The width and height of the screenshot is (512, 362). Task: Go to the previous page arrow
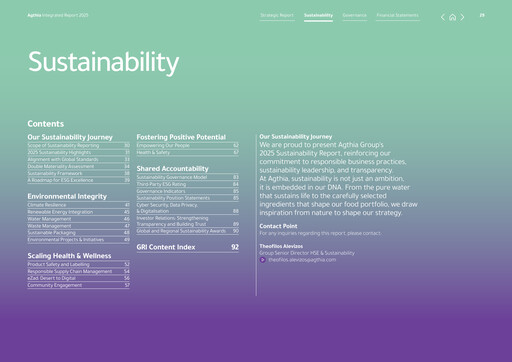443,17
